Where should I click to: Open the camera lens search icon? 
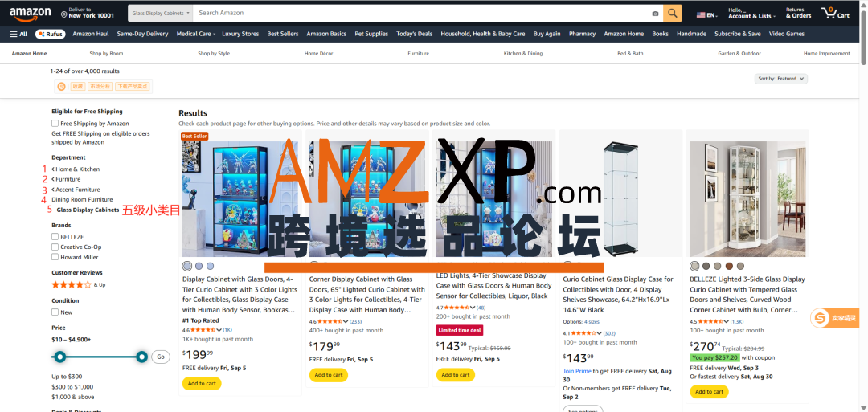pos(655,14)
